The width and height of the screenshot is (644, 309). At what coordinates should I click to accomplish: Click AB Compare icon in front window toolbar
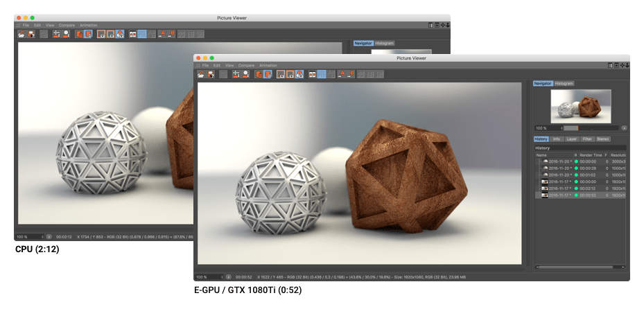tap(313, 74)
